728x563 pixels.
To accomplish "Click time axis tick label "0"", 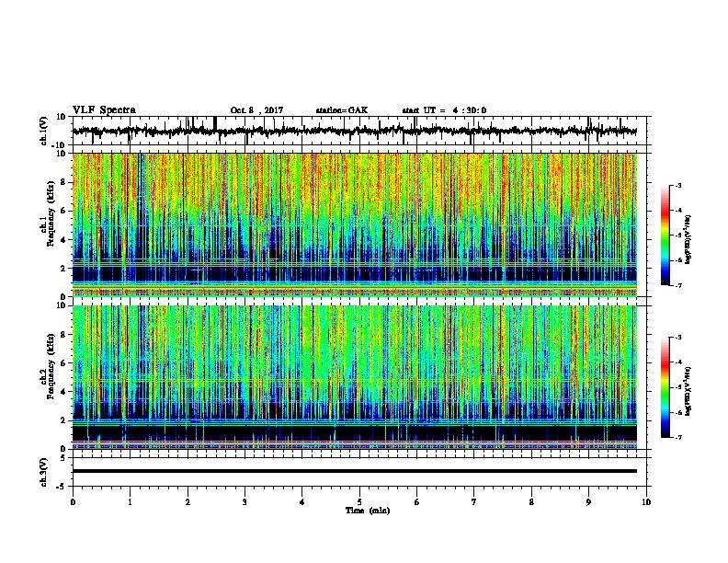I will pos(73,502).
